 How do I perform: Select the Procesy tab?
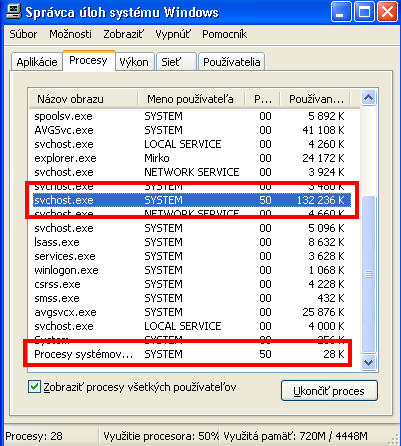(x=88, y=60)
